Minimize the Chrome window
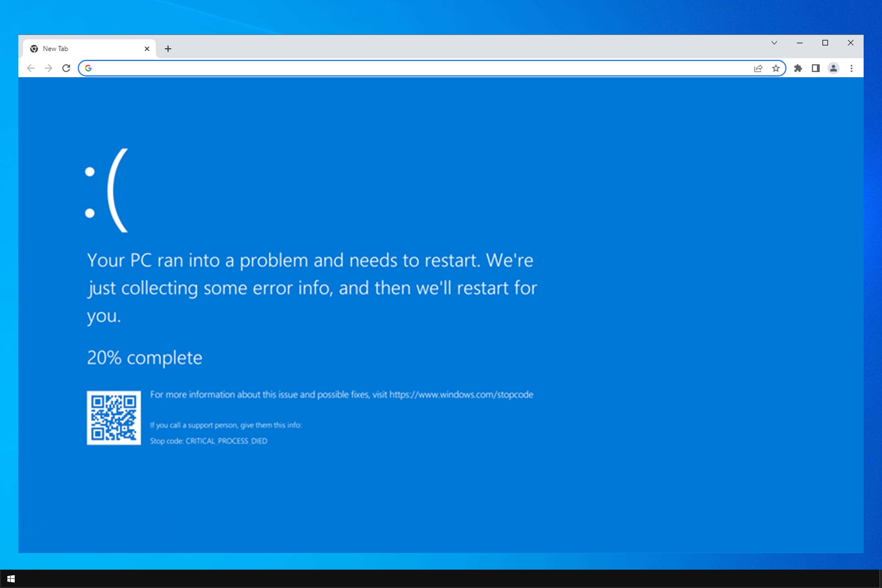Screen dimensions: 882x588 tap(800, 43)
